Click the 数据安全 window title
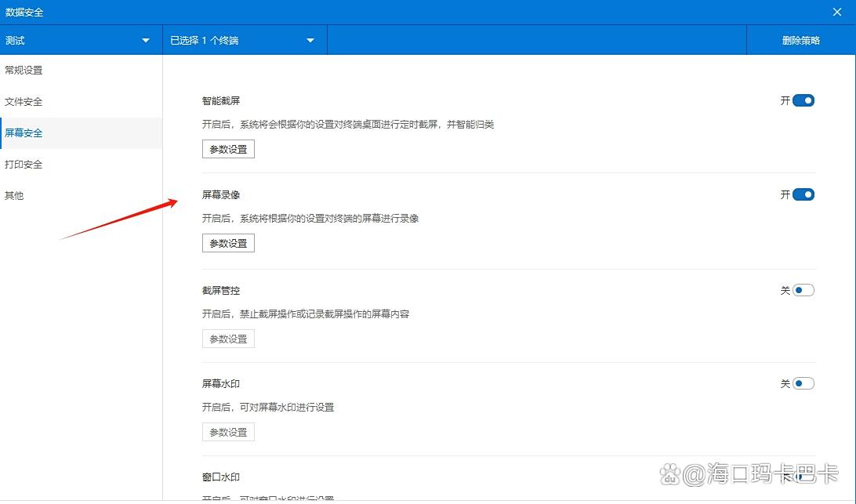The height and width of the screenshot is (504, 856). [x=24, y=12]
